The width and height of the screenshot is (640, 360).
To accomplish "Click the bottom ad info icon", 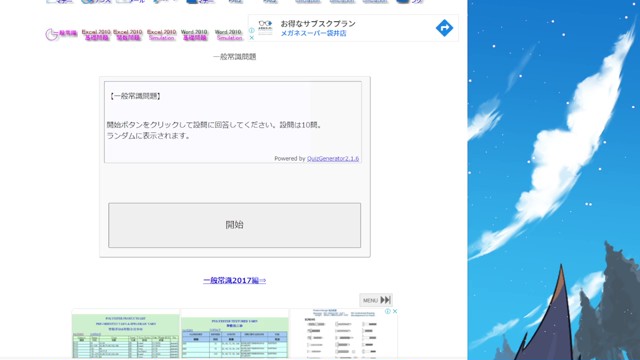I will [388, 311].
